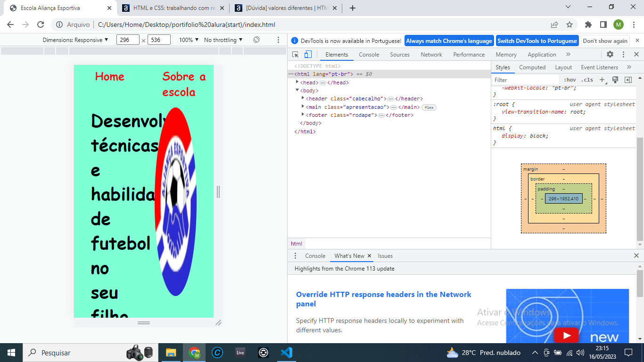Dismiss the DevTools language info bar
Screen dimensions: 644x362
(x=636, y=41)
